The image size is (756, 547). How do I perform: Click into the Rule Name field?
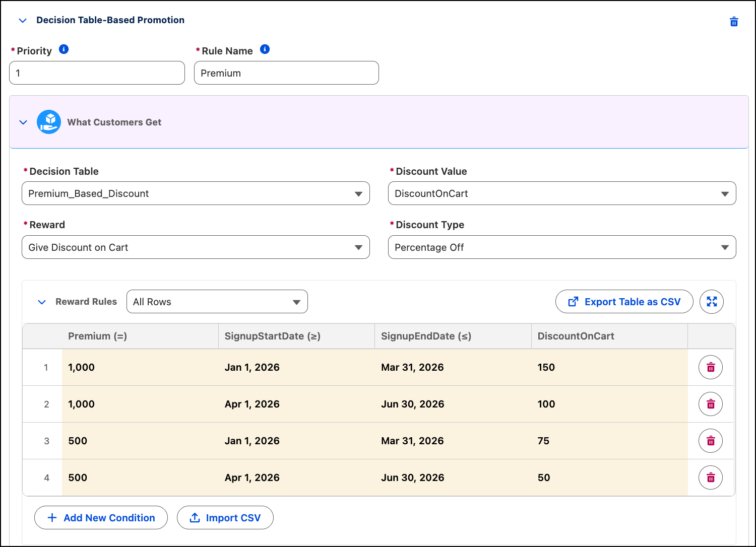(x=286, y=73)
